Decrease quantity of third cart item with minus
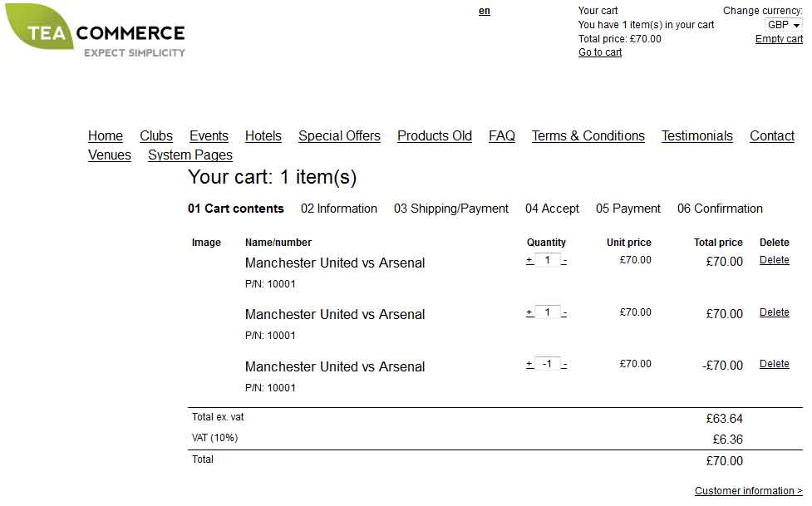 (x=564, y=365)
